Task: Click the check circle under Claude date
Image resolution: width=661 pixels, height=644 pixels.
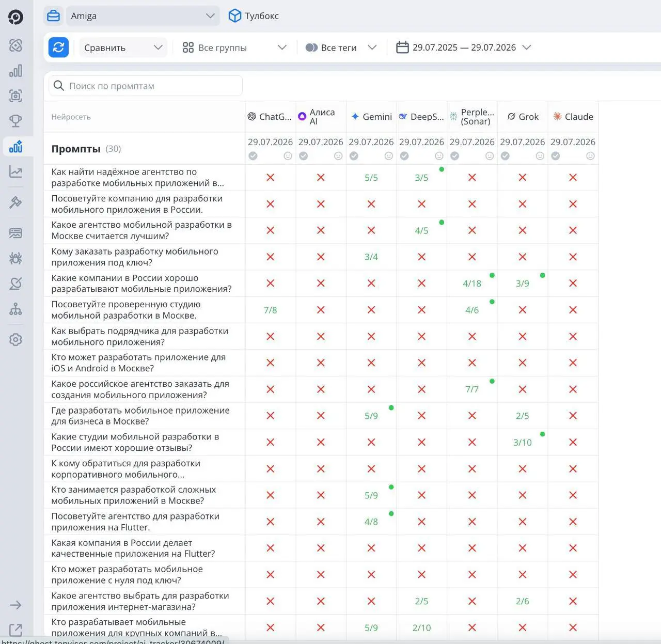Action: (556, 156)
